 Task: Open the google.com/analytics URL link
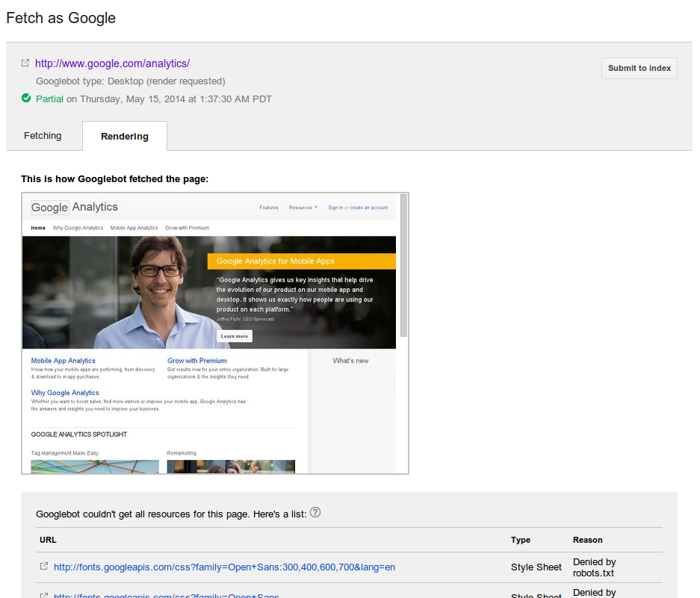pos(113,63)
